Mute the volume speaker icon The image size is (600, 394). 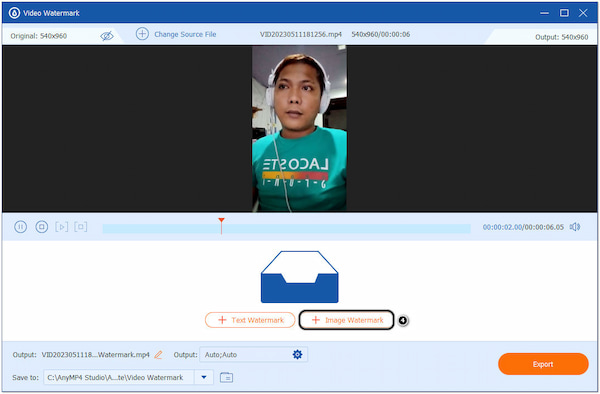[575, 227]
